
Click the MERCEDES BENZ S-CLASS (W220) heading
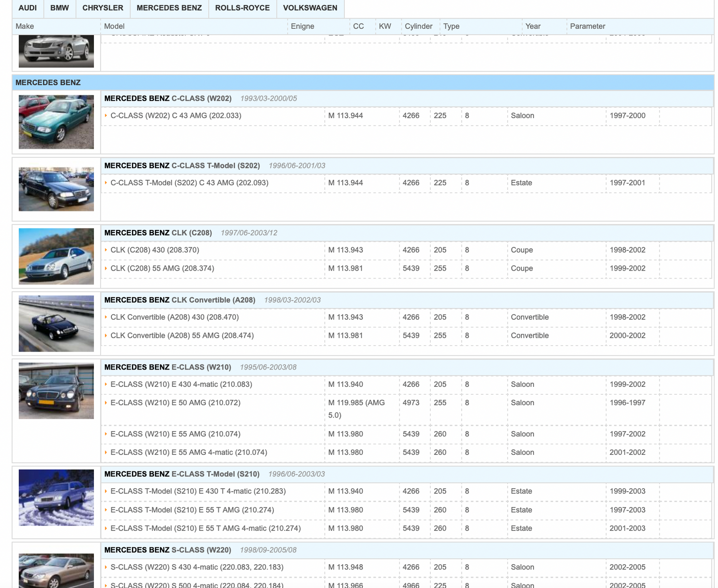click(168, 550)
